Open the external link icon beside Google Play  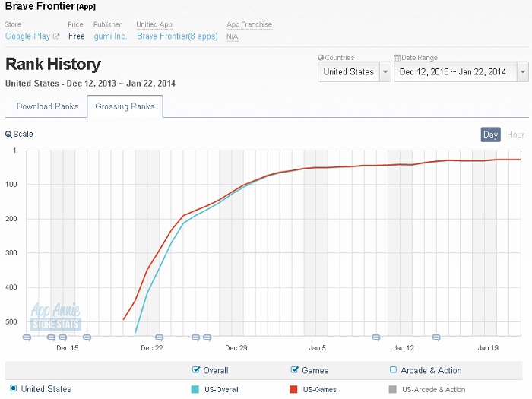click(x=56, y=36)
